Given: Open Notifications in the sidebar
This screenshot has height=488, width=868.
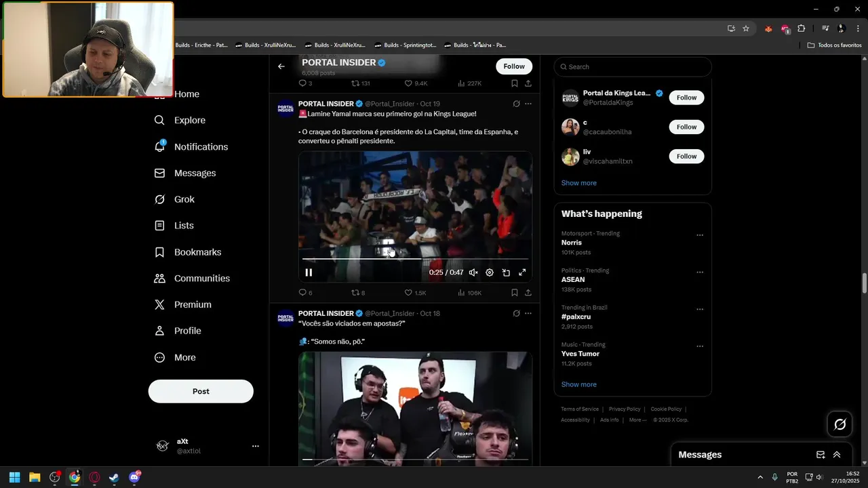Looking at the screenshot, I should coord(191,146).
